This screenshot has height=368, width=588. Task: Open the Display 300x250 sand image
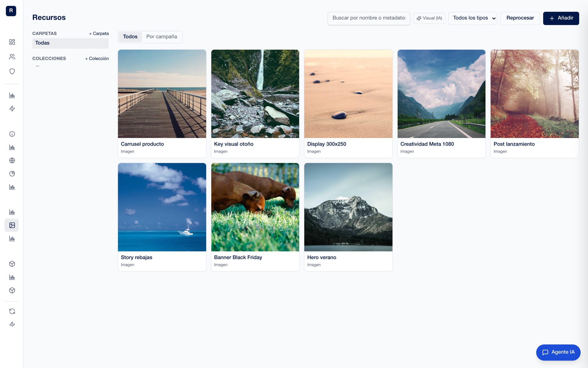coord(348,94)
